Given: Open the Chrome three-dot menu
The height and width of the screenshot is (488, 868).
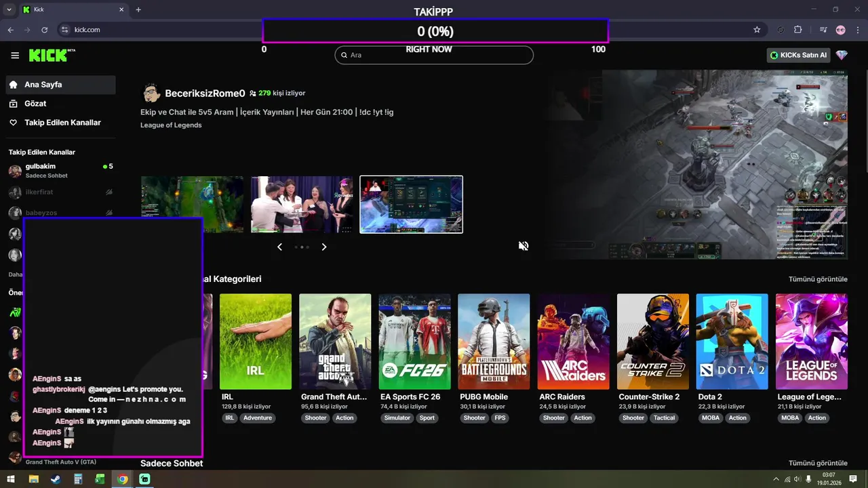Looking at the screenshot, I should pos(857,30).
